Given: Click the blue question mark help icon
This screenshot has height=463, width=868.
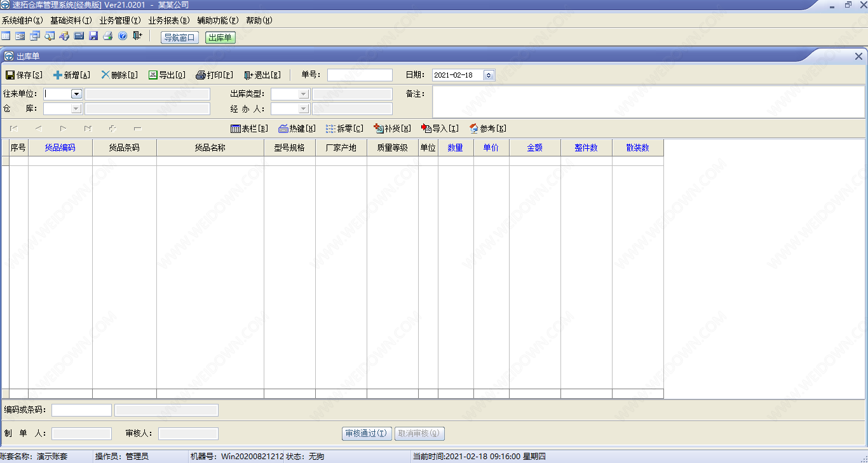Looking at the screenshot, I should (x=123, y=36).
